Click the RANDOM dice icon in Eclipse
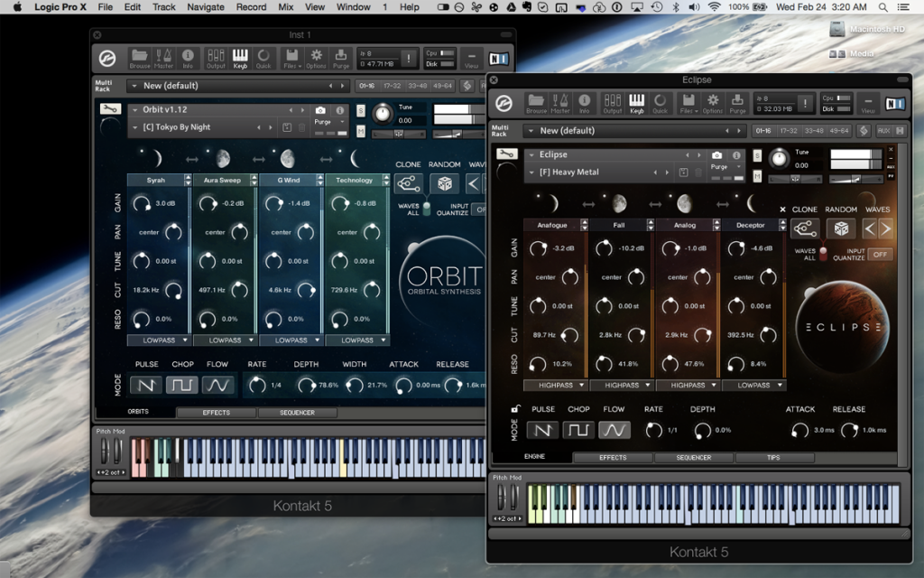This screenshot has width=924, height=578. [841, 228]
